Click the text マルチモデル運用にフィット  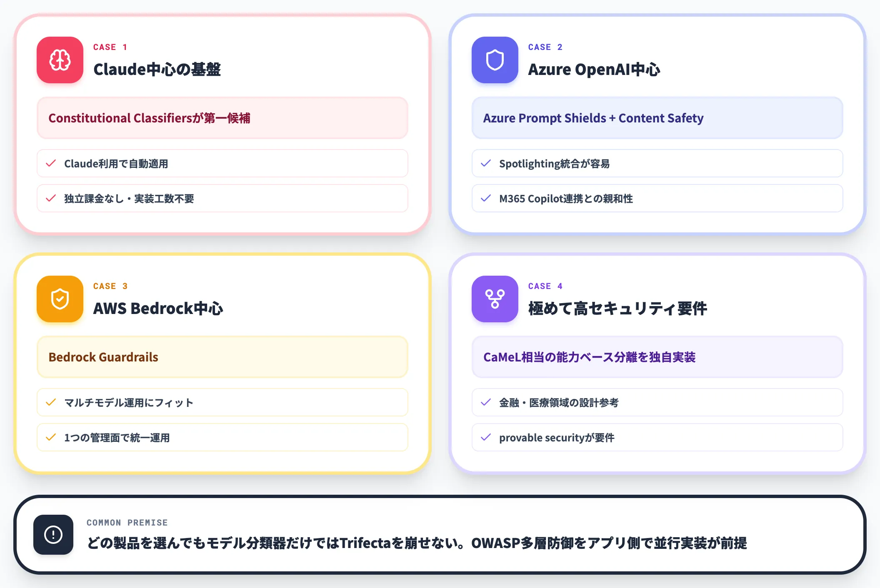tap(129, 403)
